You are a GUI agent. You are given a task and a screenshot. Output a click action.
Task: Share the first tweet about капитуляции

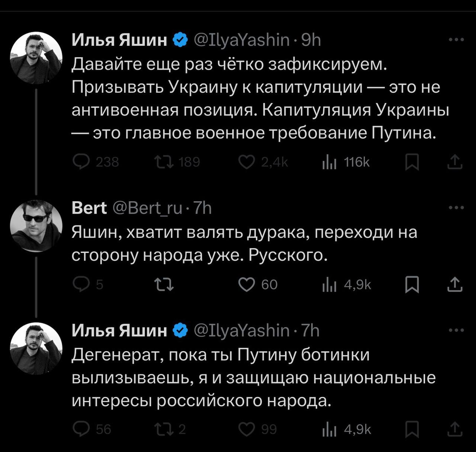[x=454, y=162]
